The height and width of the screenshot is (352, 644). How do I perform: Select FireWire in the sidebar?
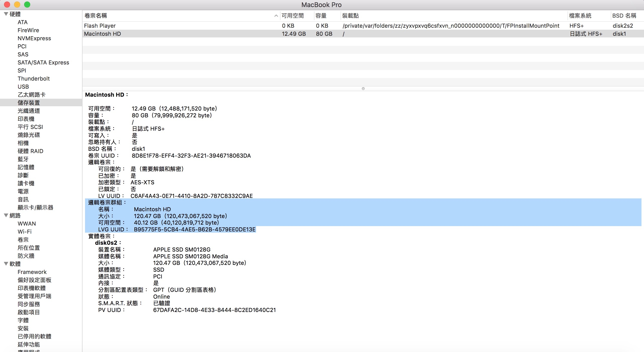coord(28,30)
